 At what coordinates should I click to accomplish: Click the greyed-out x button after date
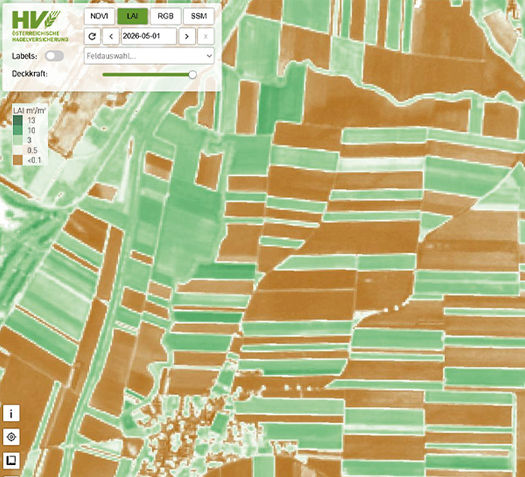pyautogui.click(x=206, y=36)
